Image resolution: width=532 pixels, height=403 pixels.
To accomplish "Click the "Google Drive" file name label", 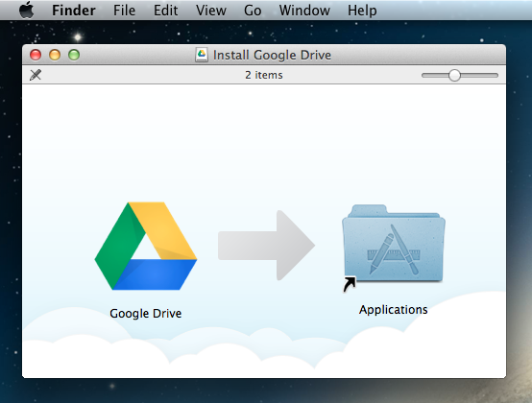I will click(x=146, y=313).
